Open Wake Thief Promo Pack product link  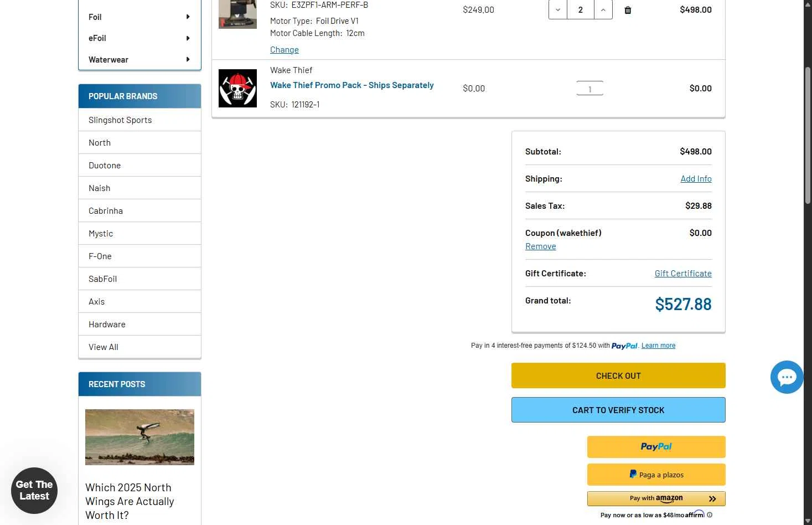click(x=352, y=85)
